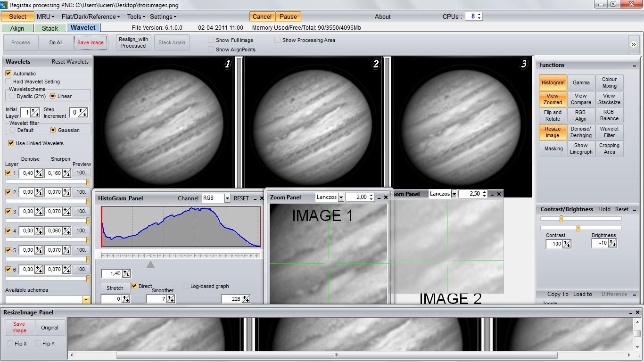This screenshot has height=362, width=644.
Task: Minimize the Zoom Panel for Image 1
Action: [379, 197]
